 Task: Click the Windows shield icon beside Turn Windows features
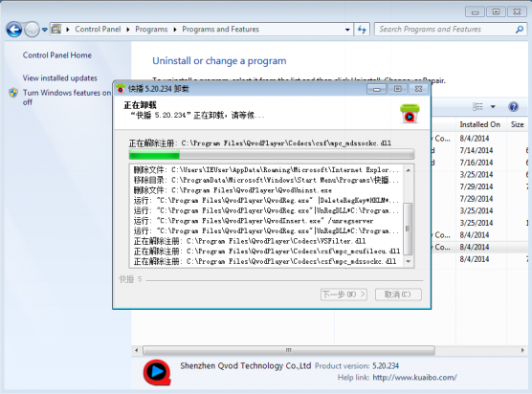tap(13, 93)
